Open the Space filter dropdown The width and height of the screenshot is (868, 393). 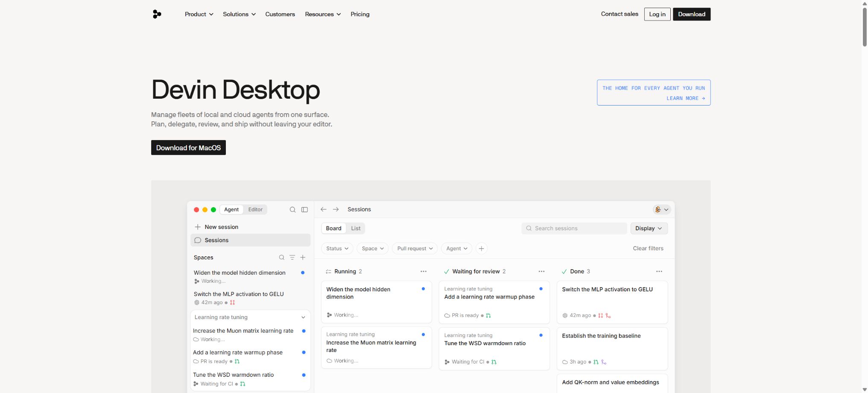(373, 249)
